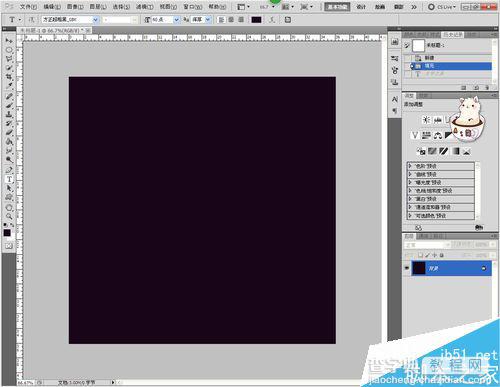500x387 pixels.
Task: Select the Horizontal Type tool in toolbox
Action: point(9,180)
